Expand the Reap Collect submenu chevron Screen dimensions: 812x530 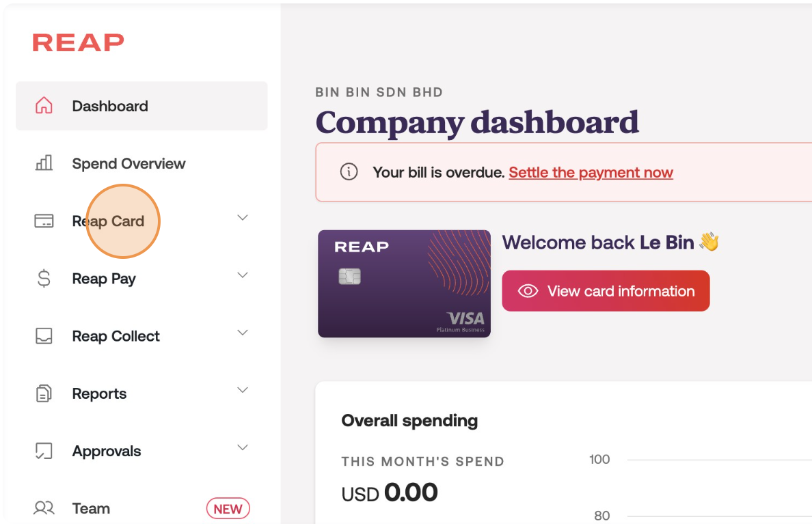coord(242,333)
